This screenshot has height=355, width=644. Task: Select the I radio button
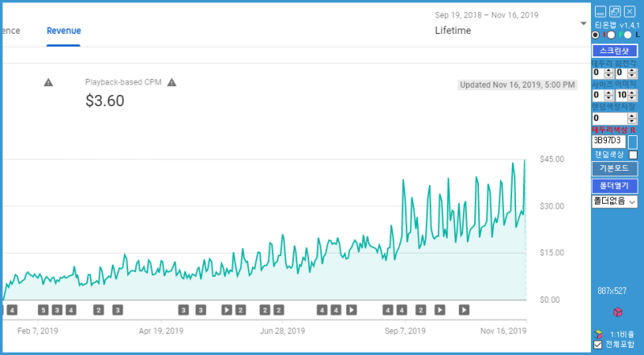pos(596,35)
